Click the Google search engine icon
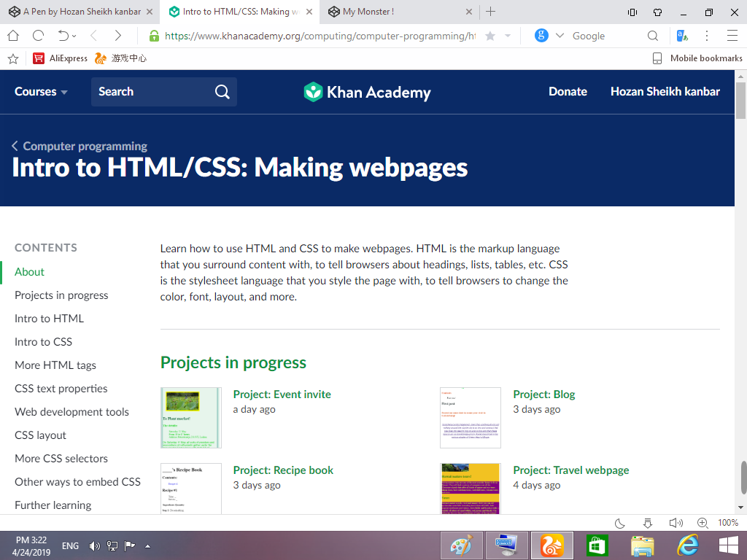 [541, 35]
